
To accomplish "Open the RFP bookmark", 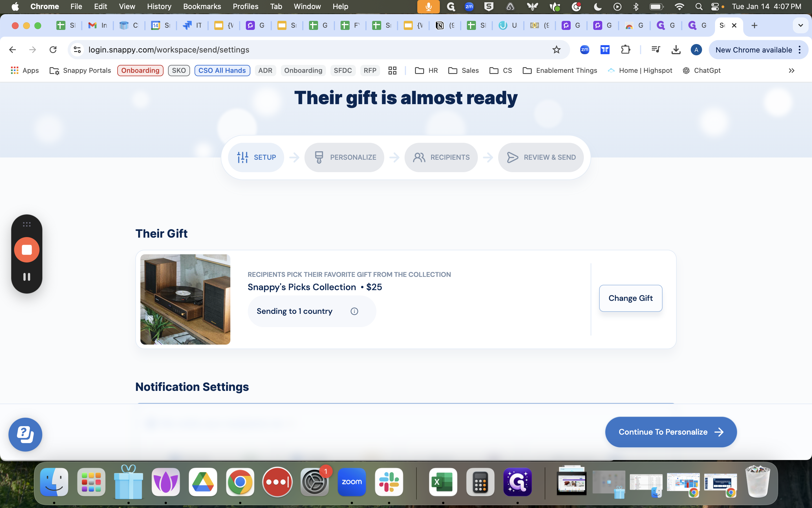I will [x=370, y=71].
